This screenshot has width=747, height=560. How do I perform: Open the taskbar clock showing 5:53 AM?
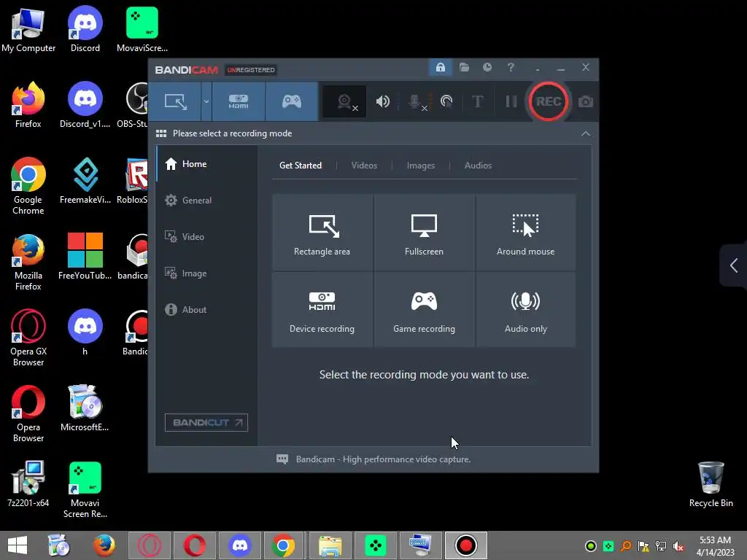[715, 545]
